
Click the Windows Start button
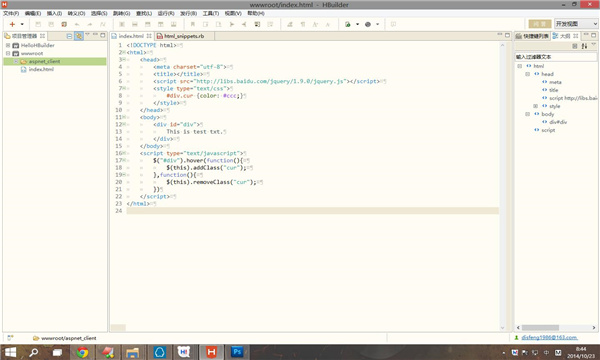pos(10,352)
